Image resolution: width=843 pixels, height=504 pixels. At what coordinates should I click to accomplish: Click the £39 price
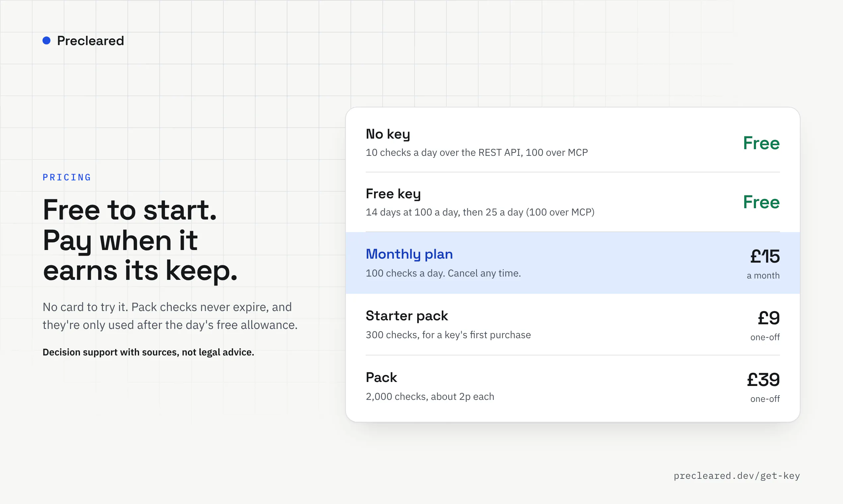763,379
